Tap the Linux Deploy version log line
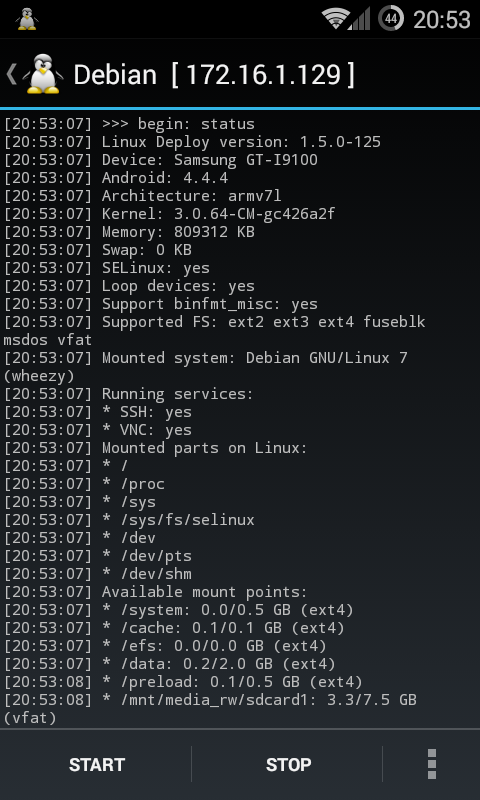The height and width of the screenshot is (800, 480). (192, 142)
